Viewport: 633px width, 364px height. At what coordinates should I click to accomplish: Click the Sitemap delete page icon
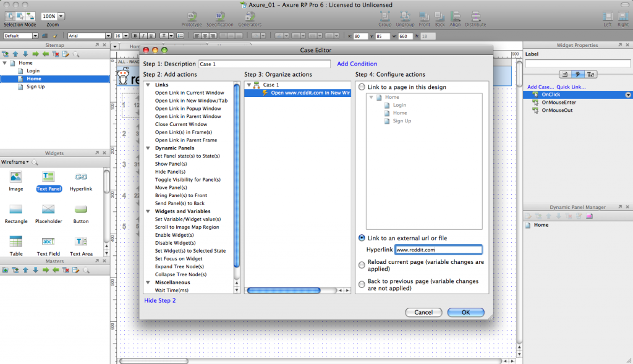click(x=56, y=54)
